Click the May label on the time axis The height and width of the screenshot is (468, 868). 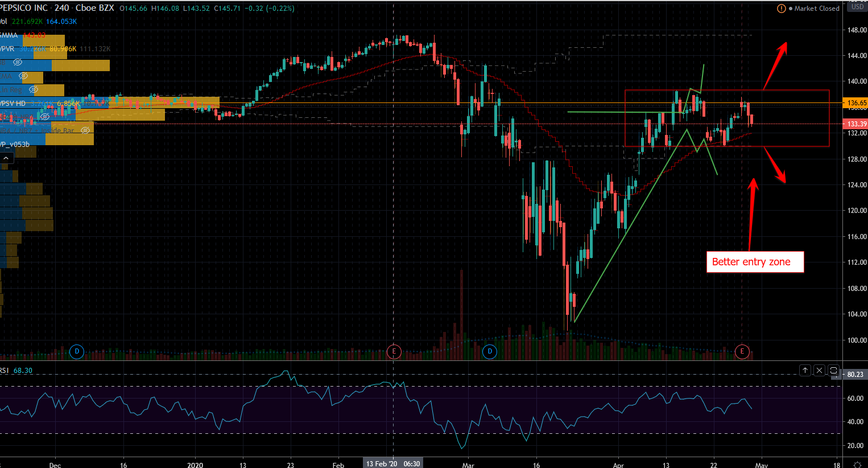click(761, 465)
